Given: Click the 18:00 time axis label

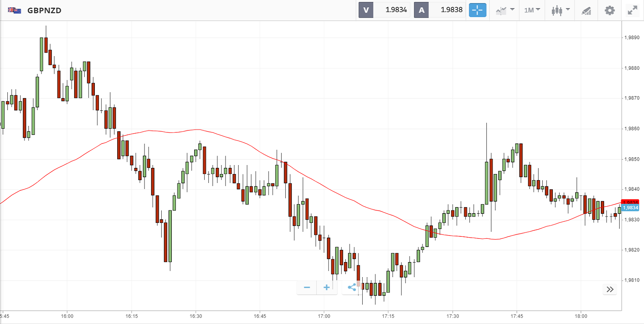Looking at the screenshot, I should 581,316.
